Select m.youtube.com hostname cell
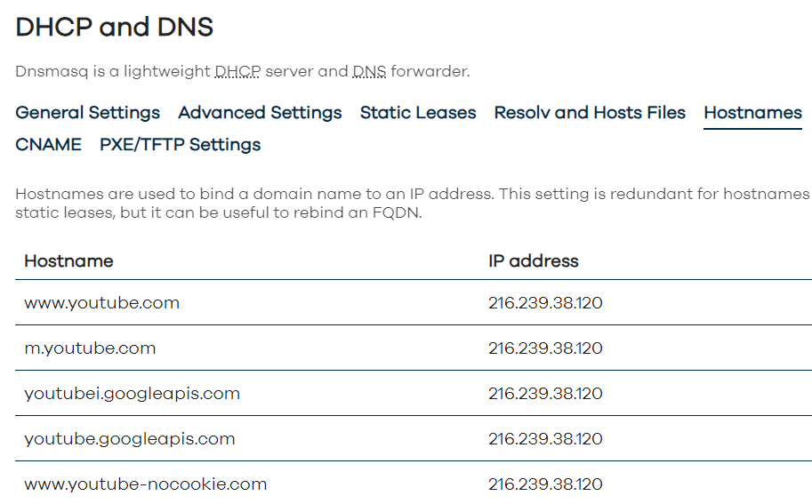This screenshot has width=812, height=504. pos(90,348)
